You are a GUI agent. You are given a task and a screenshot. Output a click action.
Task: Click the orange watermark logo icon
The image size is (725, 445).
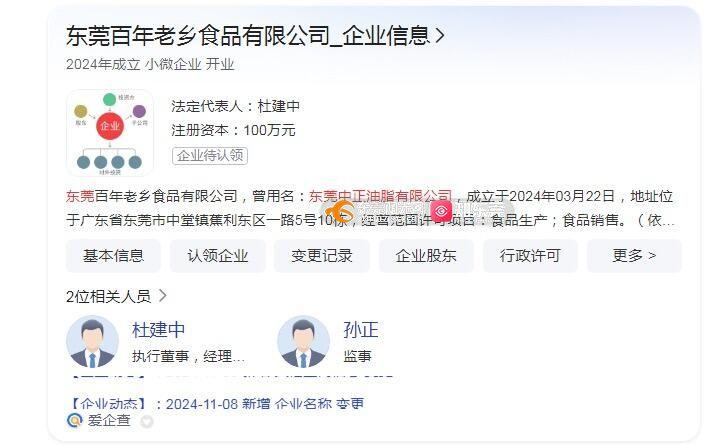pyautogui.click(x=340, y=211)
